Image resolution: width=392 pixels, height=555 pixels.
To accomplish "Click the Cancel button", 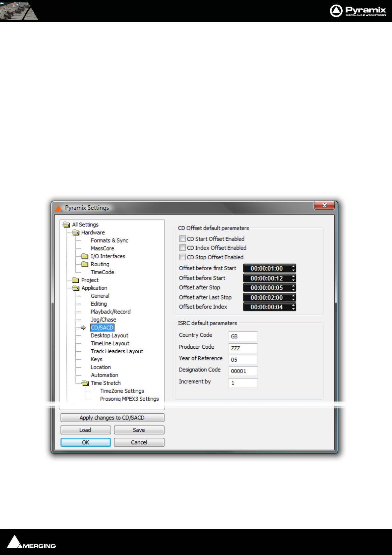I will click(139, 442).
